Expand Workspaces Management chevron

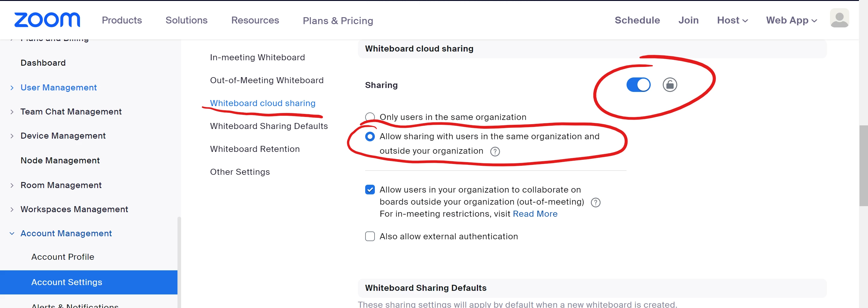click(12, 209)
